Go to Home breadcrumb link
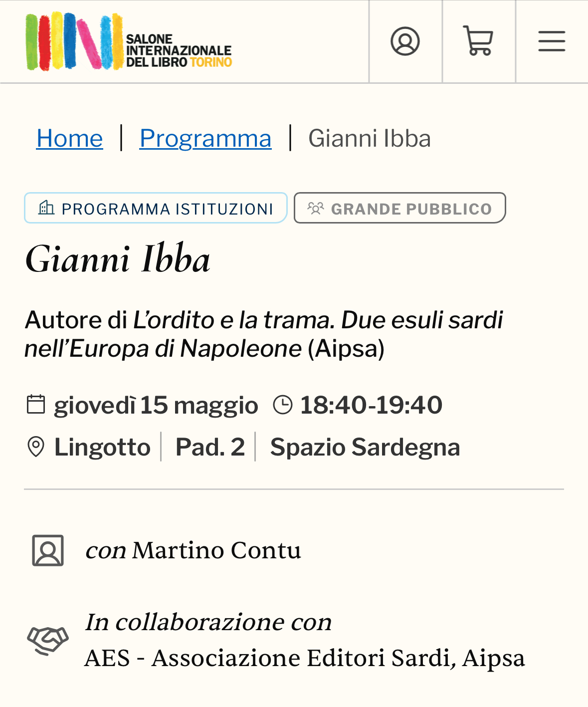 pyautogui.click(x=70, y=138)
